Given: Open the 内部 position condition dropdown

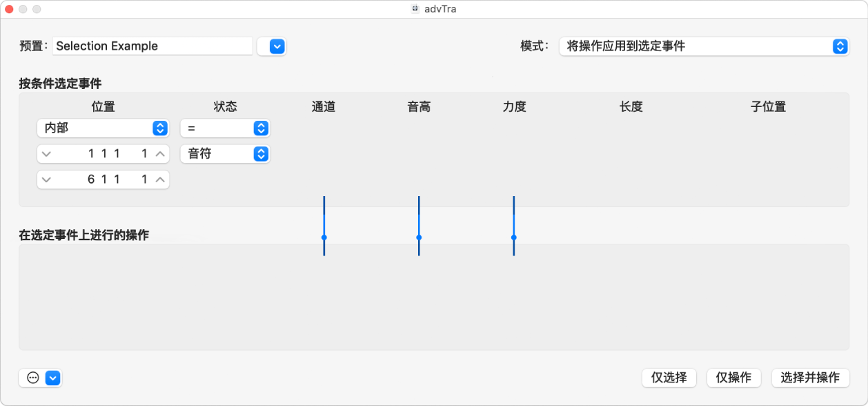Looking at the screenshot, I should coord(103,128).
